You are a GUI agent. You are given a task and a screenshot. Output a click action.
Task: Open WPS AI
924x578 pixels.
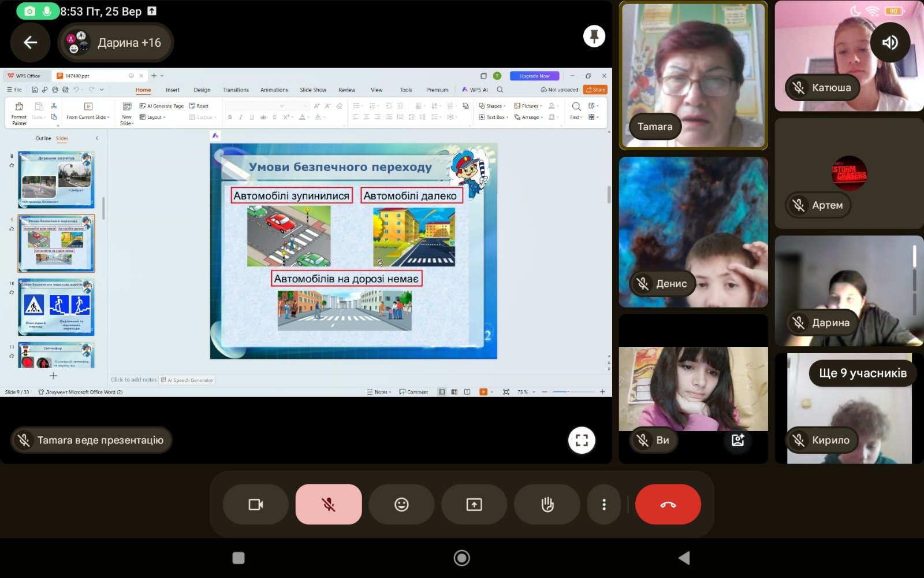point(475,90)
